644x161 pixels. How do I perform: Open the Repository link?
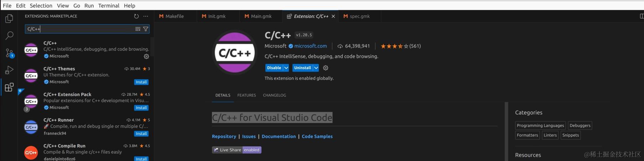(224, 136)
